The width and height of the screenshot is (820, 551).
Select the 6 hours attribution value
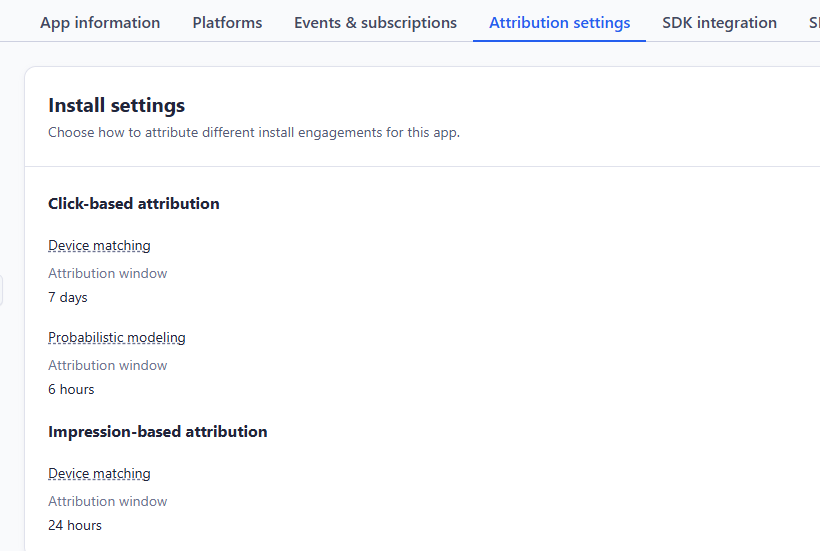(71, 389)
